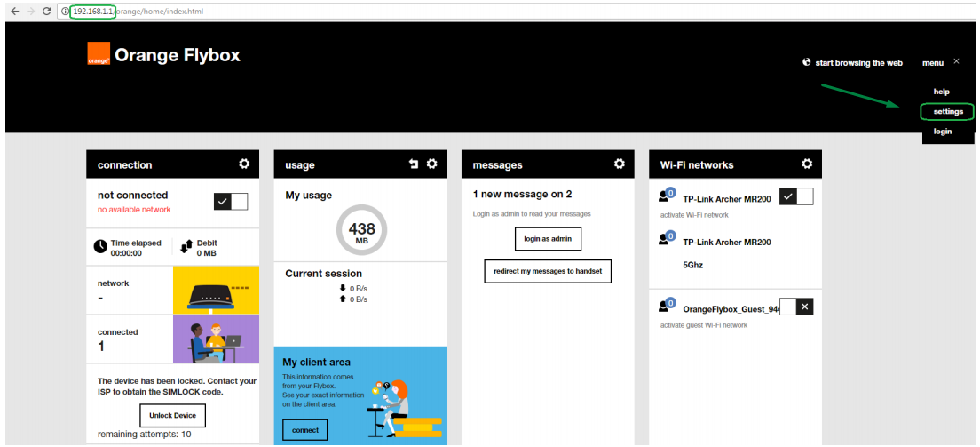Click the usage panel reset arrow icon
This screenshot has height=447, width=980.
click(x=413, y=164)
